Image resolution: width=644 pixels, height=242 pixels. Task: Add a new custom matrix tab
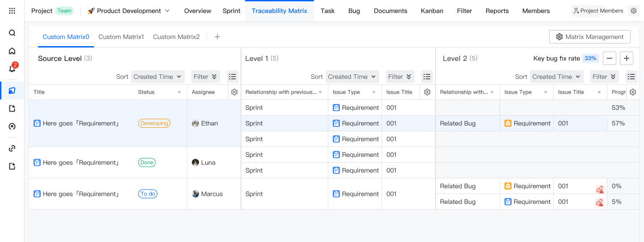pyautogui.click(x=217, y=37)
